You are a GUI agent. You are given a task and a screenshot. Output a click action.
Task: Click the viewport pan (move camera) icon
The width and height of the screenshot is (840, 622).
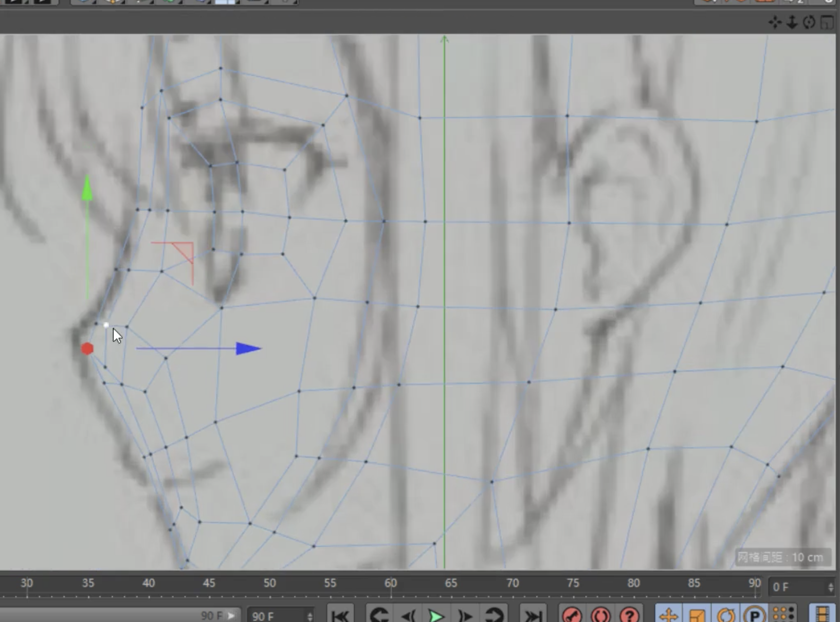pyautogui.click(x=774, y=22)
